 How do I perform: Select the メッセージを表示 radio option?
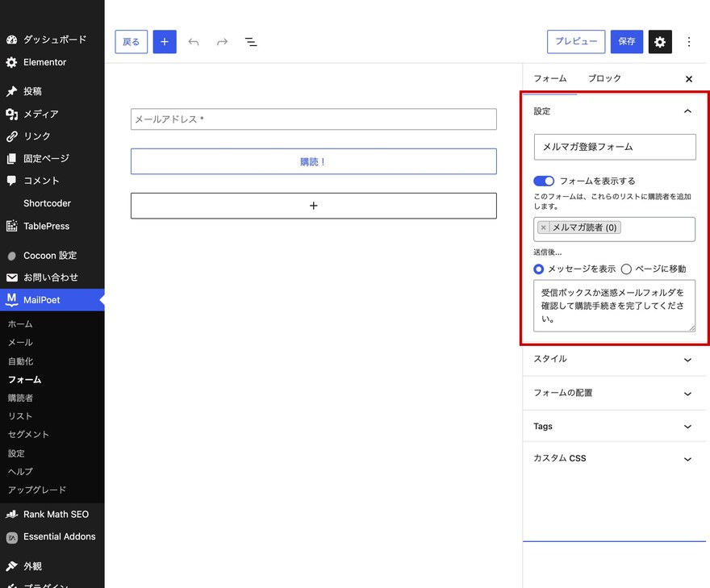538,269
